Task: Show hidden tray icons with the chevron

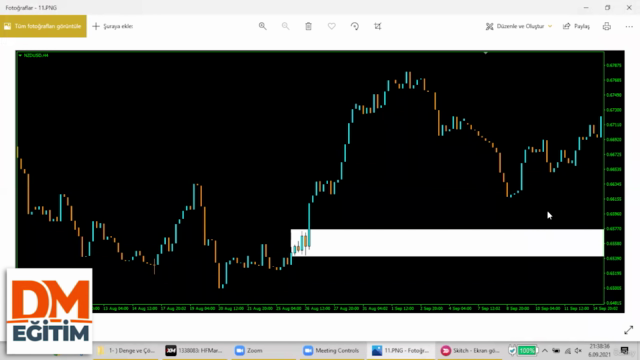Action: coord(545,351)
